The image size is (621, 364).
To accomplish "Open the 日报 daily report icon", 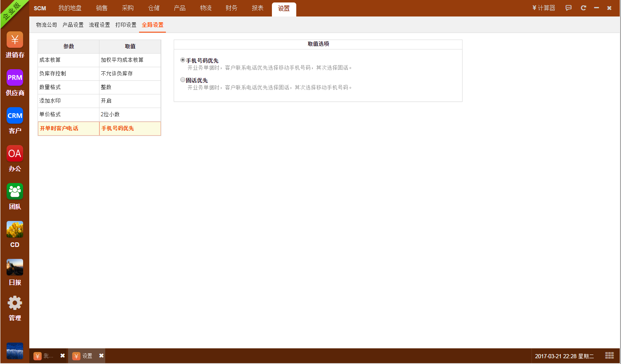I will (15, 268).
